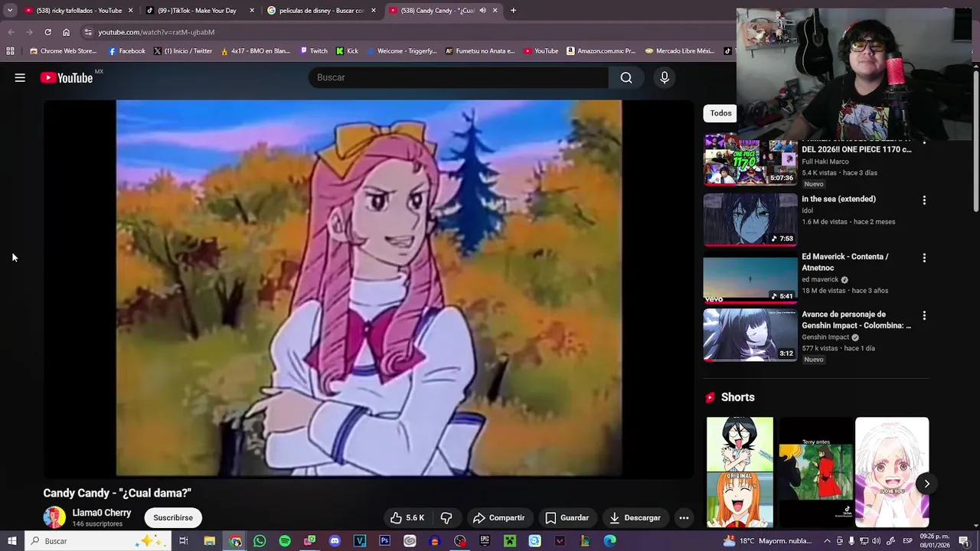The image size is (980, 551).
Task: Mute the Candy Candy tab audio
Action: [x=482, y=11]
